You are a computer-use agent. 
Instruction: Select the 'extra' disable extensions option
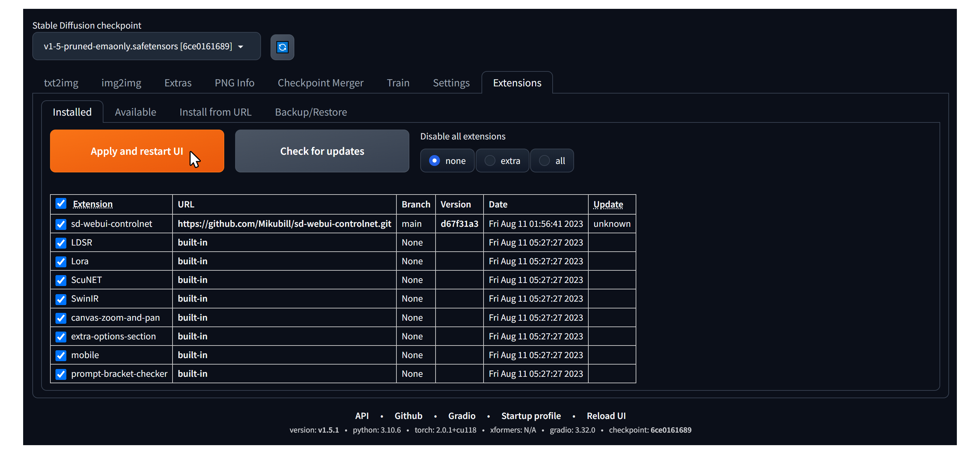502,161
